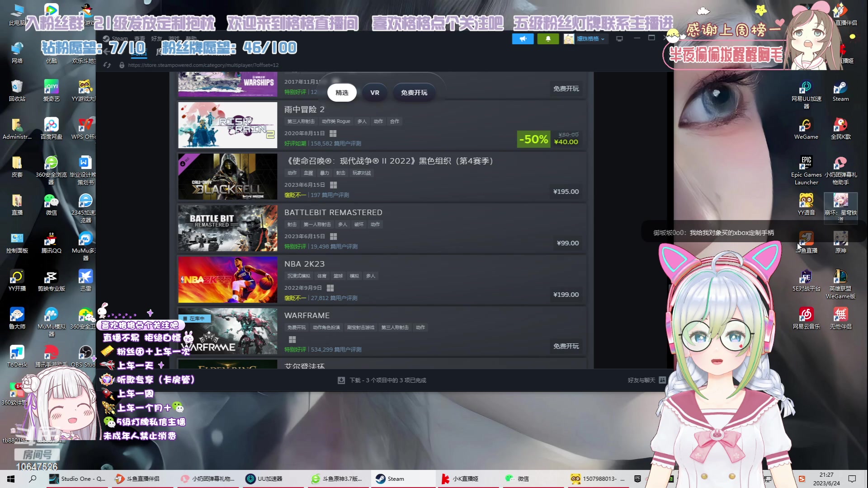Click the BattleBit Remastered thumbnail image

coord(227,228)
